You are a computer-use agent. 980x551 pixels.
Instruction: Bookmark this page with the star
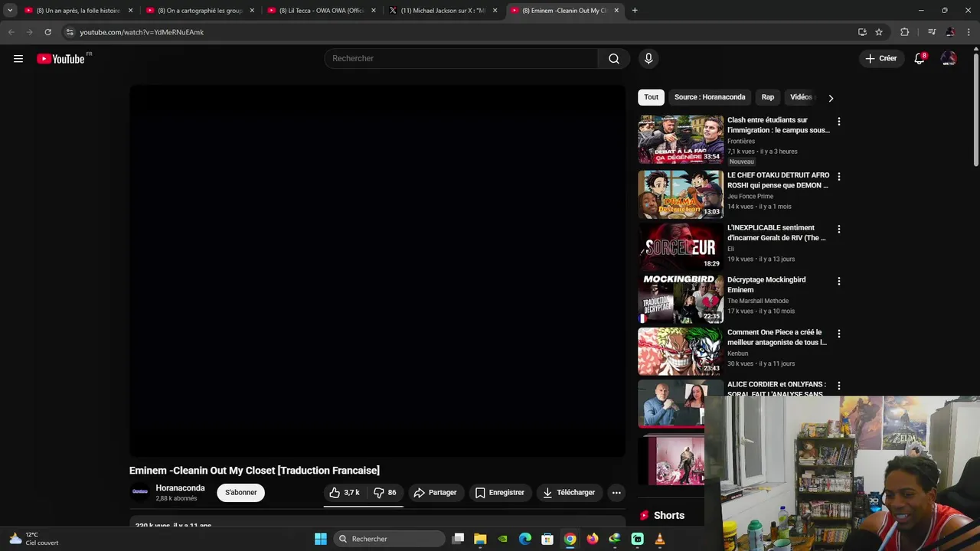pyautogui.click(x=879, y=32)
